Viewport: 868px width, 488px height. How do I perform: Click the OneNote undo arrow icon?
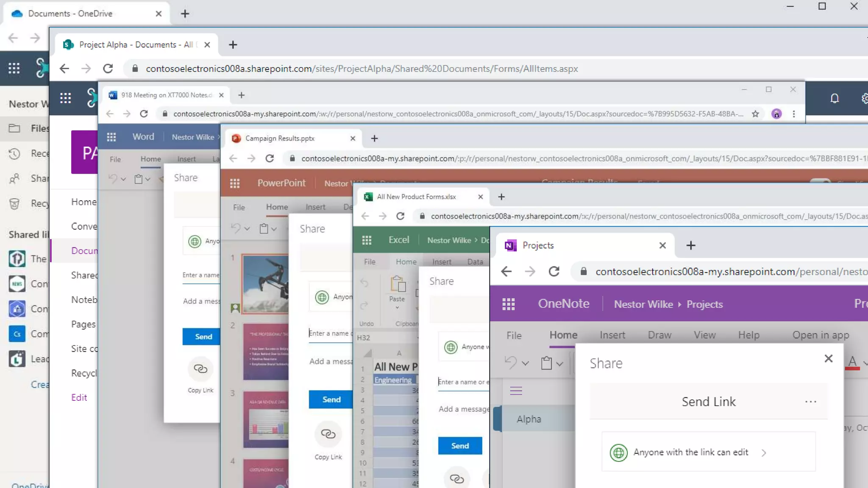point(510,363)
